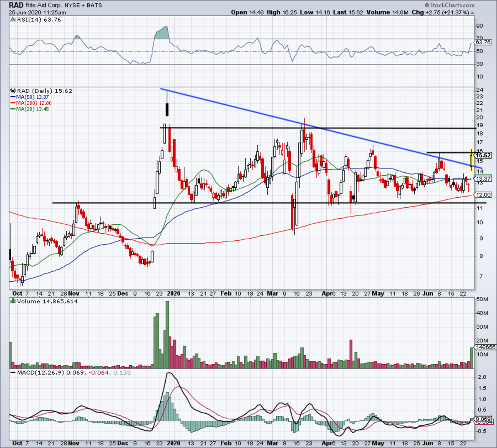The image size is (497, 448).
Task: Click the bar icon beside Volume legend
Action: point(13,302)
